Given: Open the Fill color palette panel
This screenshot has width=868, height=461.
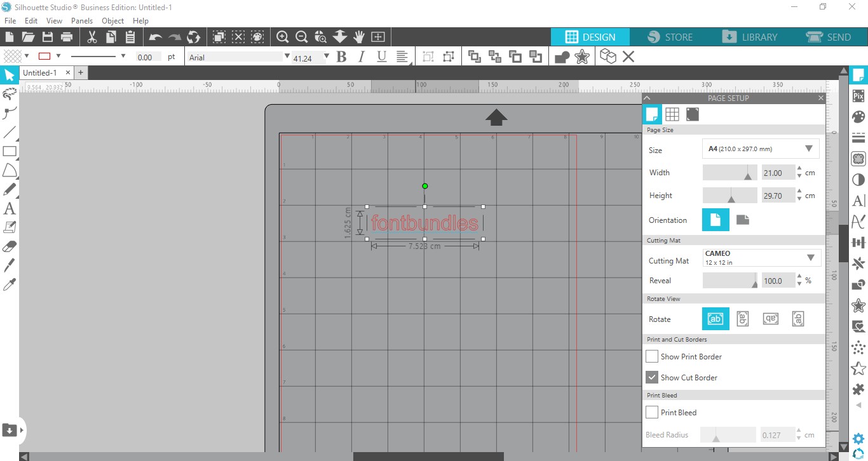Looking at the screenshot, I should click(858, 117).
